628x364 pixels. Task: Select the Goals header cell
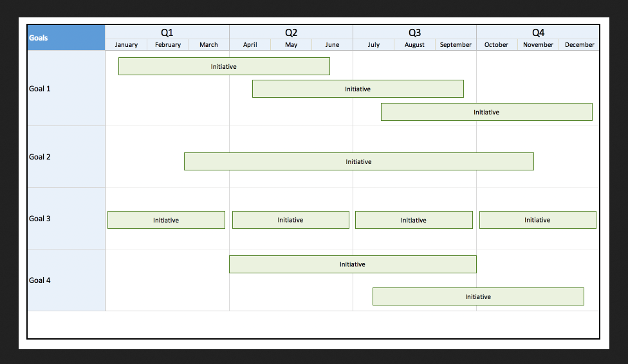[66, 38]
